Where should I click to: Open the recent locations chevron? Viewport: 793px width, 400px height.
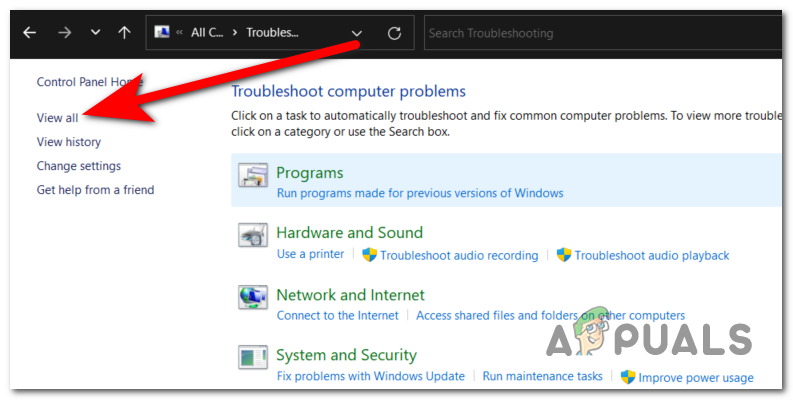click(95, 33)
